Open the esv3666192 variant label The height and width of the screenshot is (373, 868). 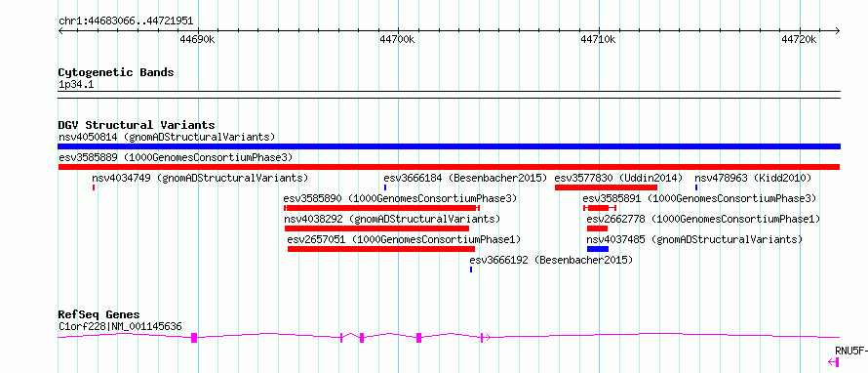pos(551,260)
